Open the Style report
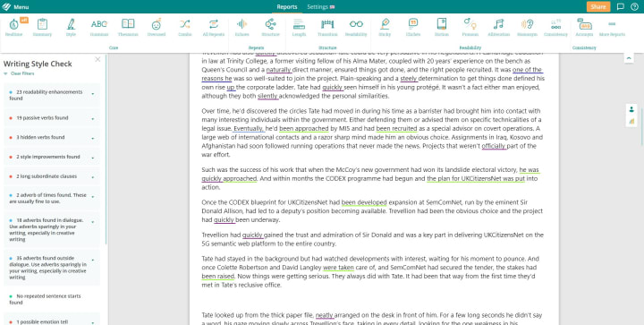644x325 pixels. [x=71, y=28]
